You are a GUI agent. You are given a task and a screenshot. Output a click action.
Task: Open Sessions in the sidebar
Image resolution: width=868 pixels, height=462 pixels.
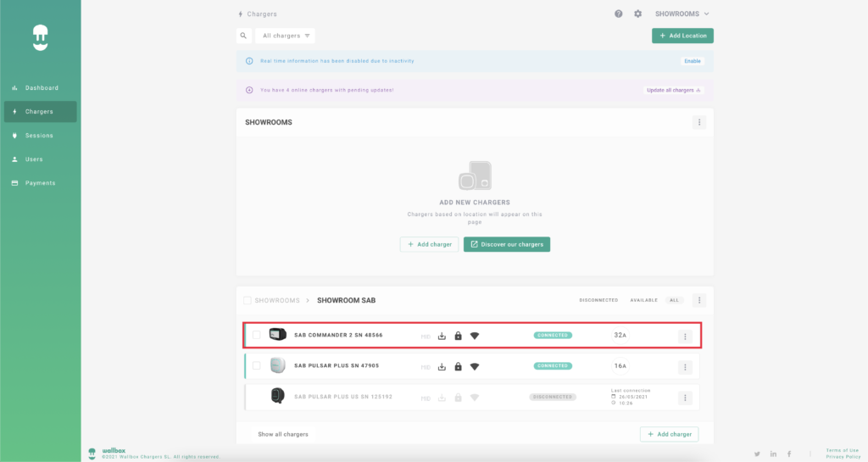pyautogui.click(x=41, y=136)
